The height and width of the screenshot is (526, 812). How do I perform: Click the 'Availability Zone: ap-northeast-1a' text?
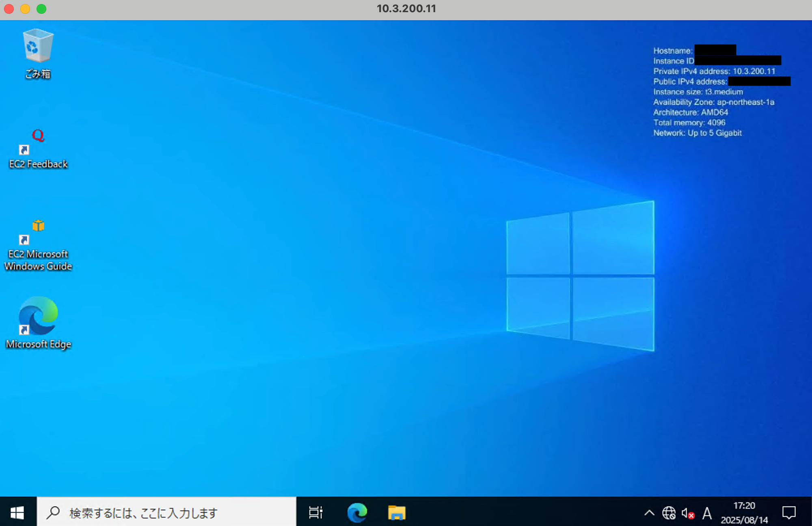[714, 102]
